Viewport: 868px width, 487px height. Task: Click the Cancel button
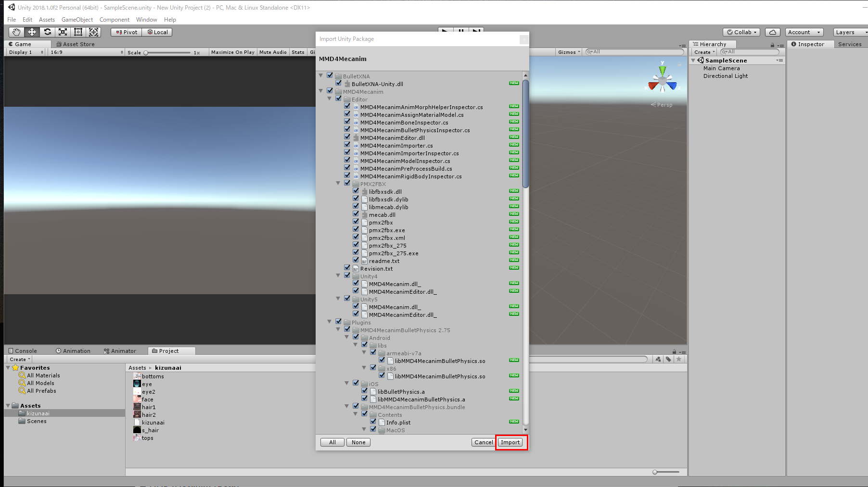click(484, 442)
